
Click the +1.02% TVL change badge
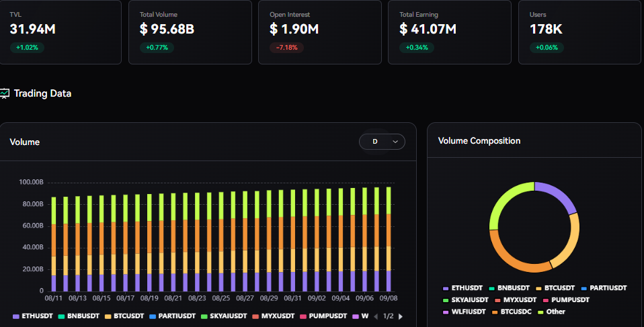click(x=27, y=48)
